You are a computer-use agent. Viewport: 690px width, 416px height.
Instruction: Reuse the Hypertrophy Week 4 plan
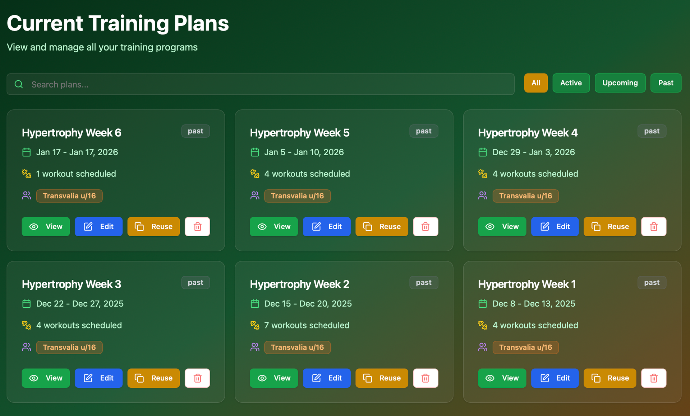[x=609, y=227]
